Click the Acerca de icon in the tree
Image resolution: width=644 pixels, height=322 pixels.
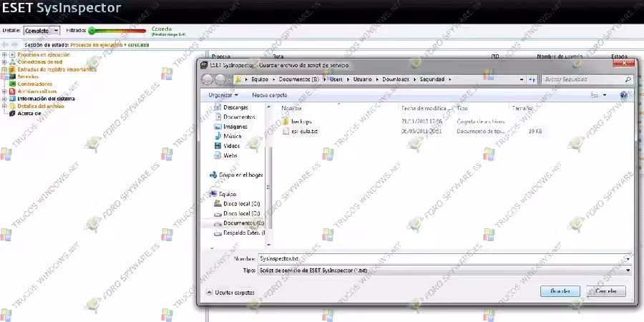[12, 113]
